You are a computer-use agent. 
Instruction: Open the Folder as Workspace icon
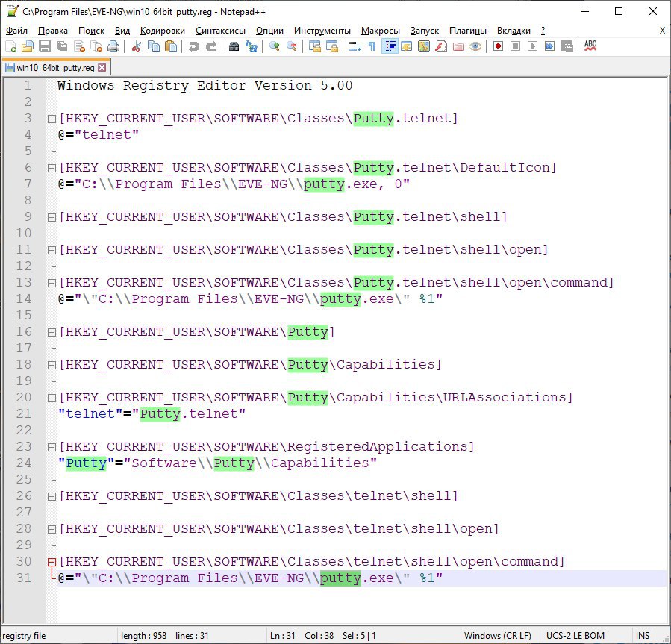(x=458, y=46)
